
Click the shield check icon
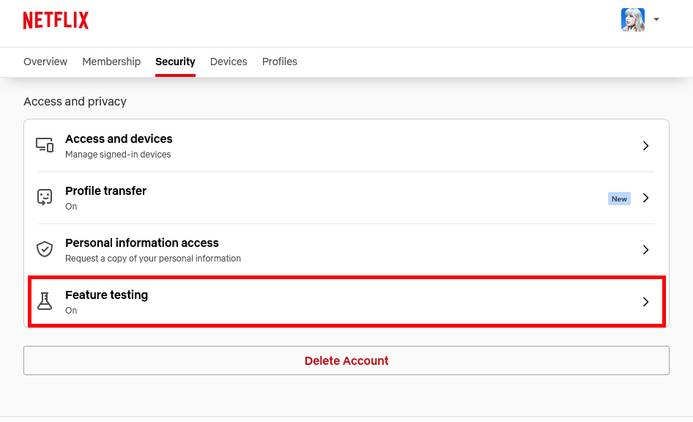point(45,249)
